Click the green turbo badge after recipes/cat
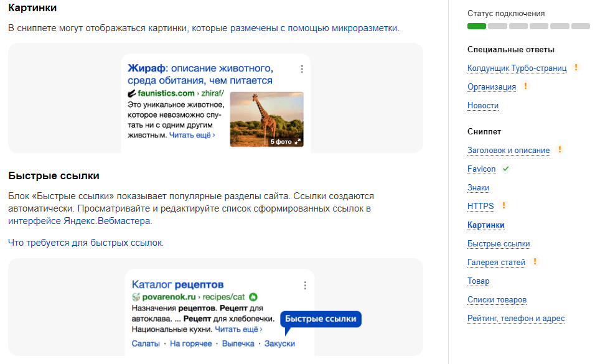Screen dimensions: 595x364 click(x=253, y=297)
